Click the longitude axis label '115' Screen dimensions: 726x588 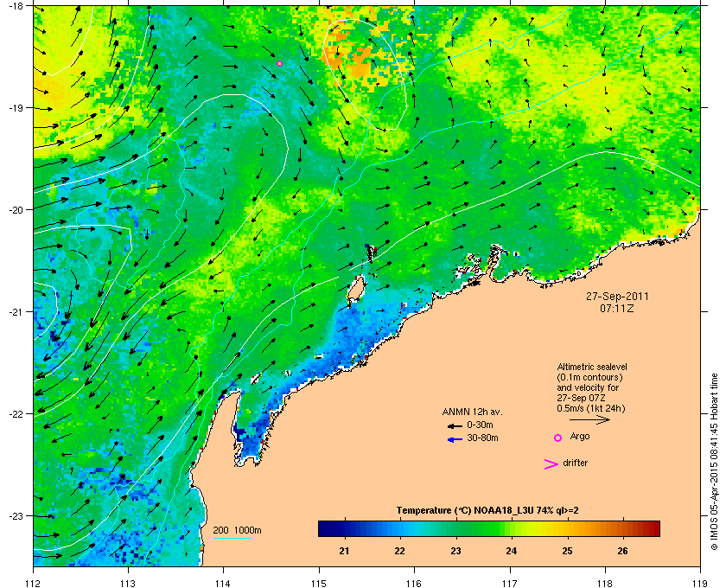tap(319, 583)
